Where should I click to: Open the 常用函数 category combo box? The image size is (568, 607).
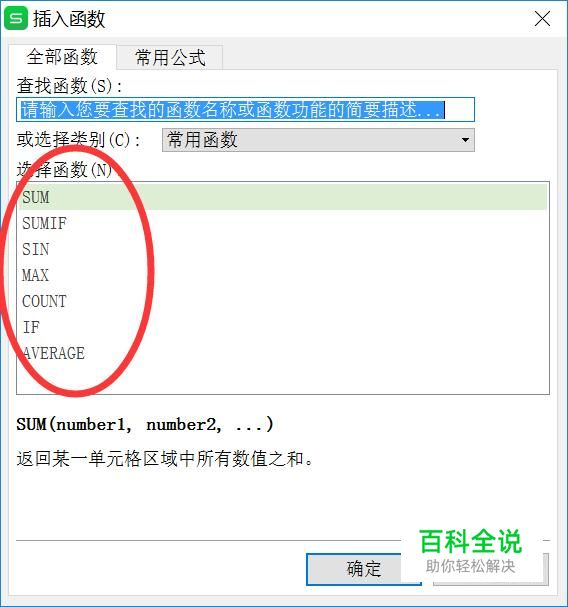(x=318, y=140)
